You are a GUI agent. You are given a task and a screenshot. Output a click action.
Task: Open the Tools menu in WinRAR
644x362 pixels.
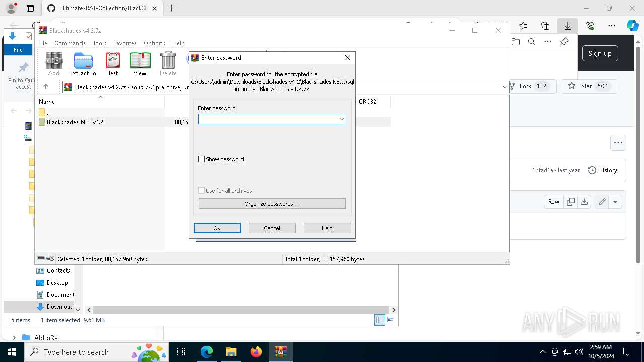99,43
